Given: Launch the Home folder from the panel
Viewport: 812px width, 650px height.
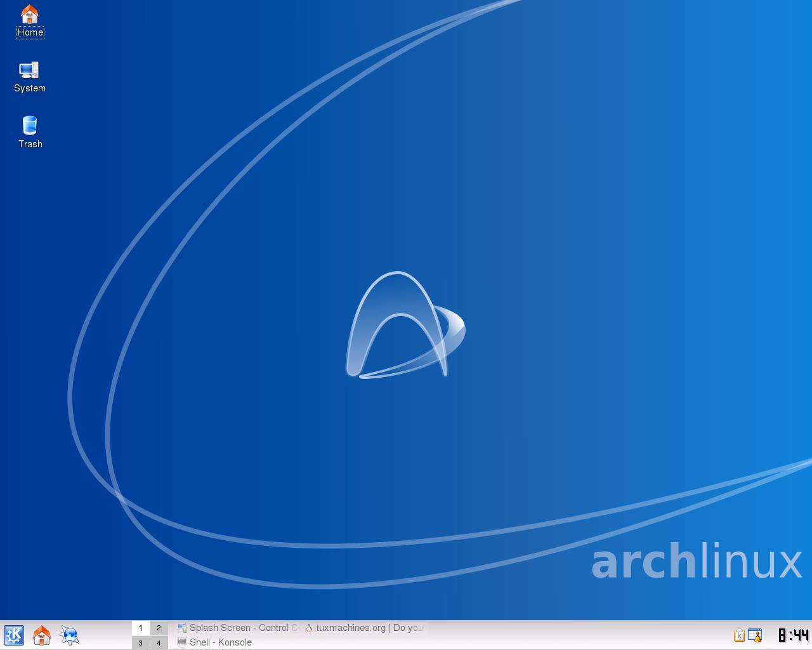Looking at the screenshot, I should click(x=42, y=635).
